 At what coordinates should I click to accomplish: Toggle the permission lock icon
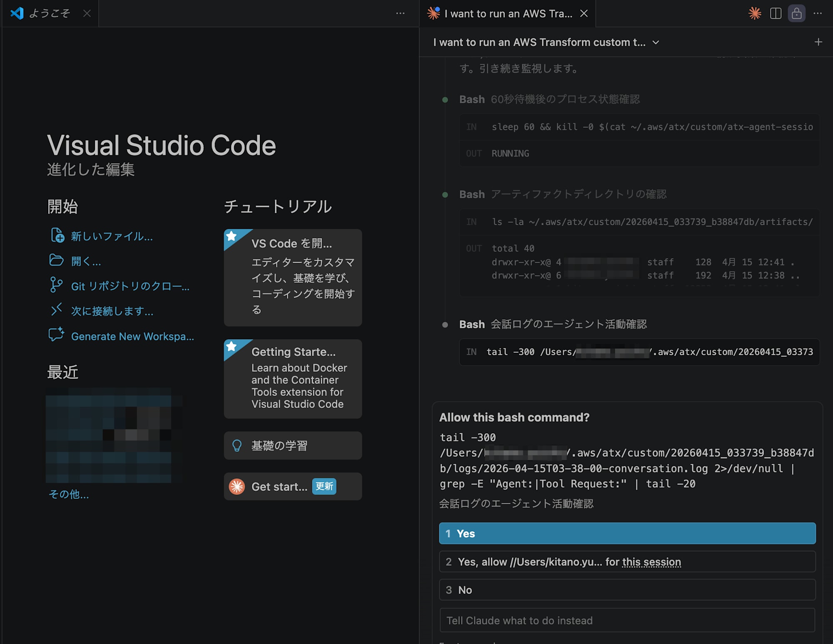pos(796,13)
